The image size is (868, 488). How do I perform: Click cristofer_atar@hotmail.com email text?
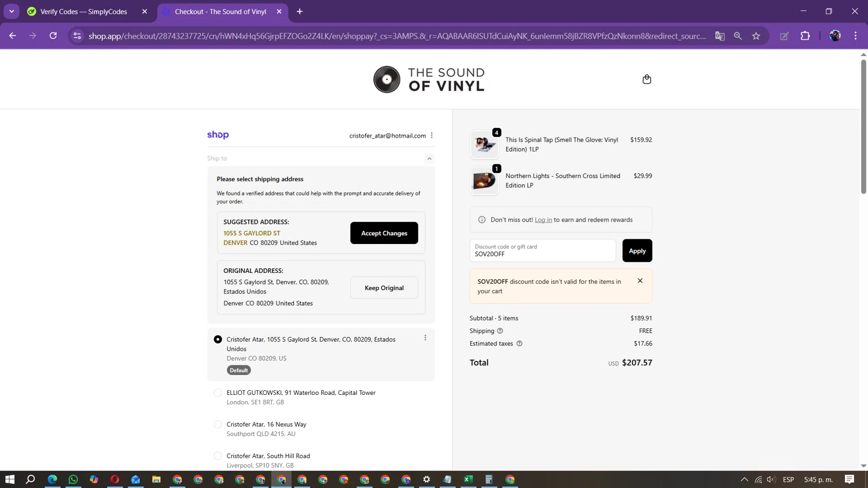(x=388, y=135)
